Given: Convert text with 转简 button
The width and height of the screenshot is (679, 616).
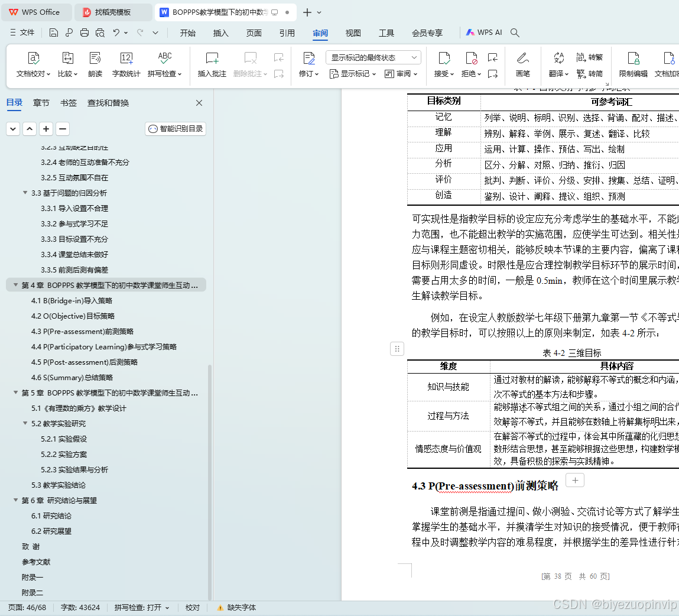Looking at the screenshot, I should click(590, 74).
